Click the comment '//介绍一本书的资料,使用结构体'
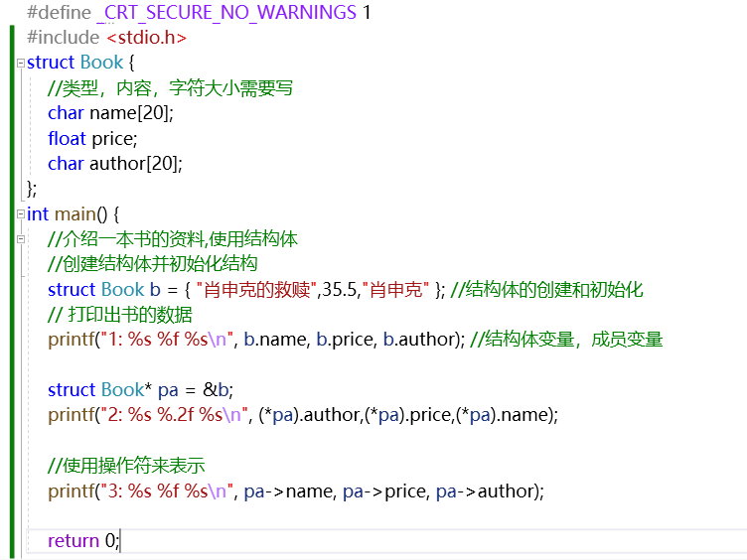The width and height of the screenshot is (747, 560). click(173, 239)
